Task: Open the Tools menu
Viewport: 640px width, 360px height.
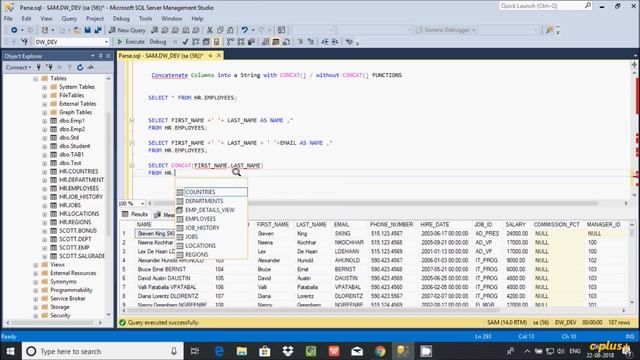Action: [145, 18]
